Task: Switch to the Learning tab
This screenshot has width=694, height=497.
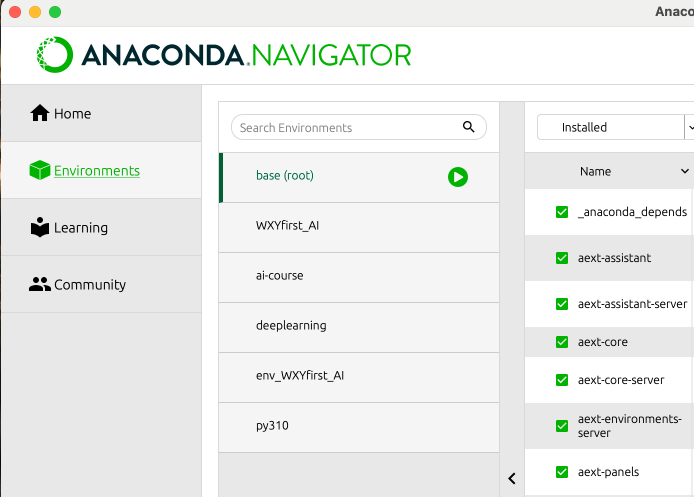Action: (101, 227)
